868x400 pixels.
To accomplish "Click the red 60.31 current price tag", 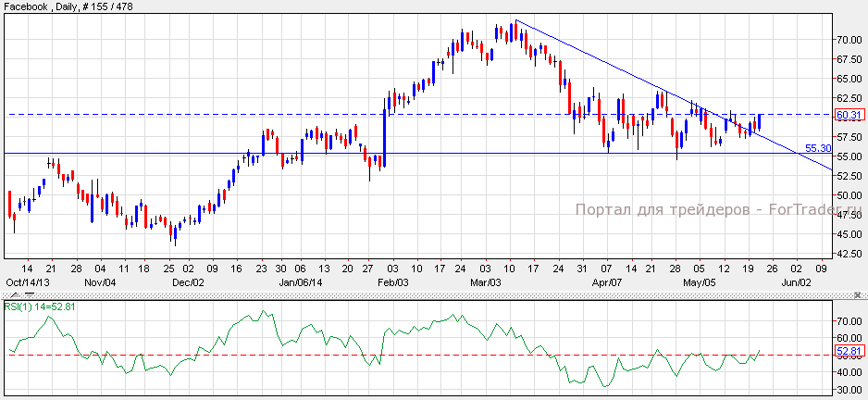I will [849, 115].
